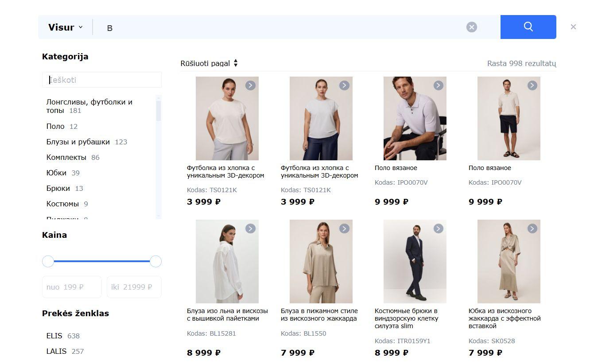Click arrow icon on seated Поло вязаное image
This screenshot has width=594, height=364.
438,85
